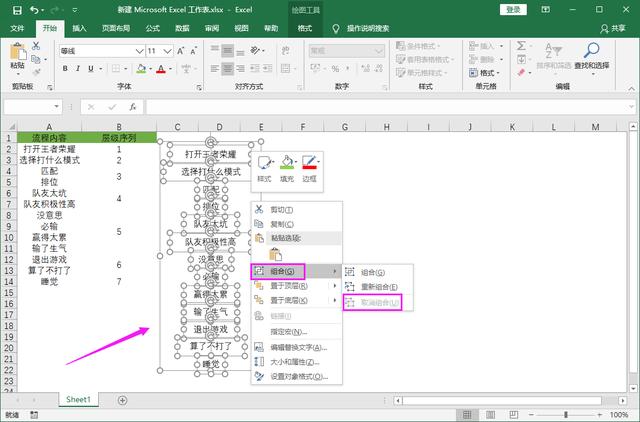640x422 pixels.
Task: Select the Sheet1 tab
Action: tap(78, 400)
